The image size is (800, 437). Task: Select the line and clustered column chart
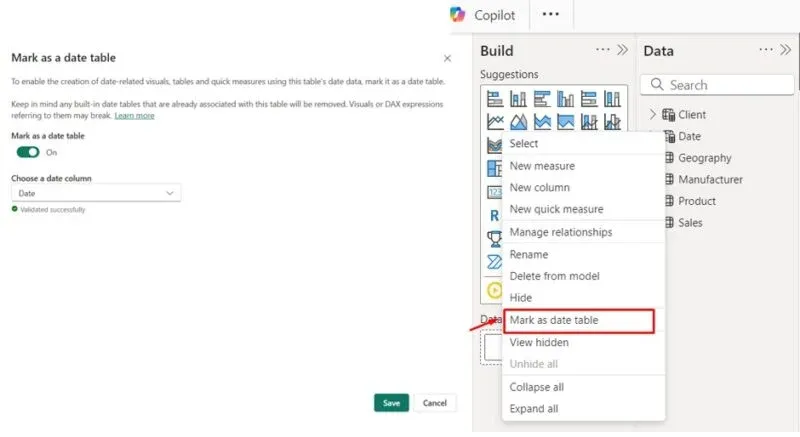click(x=612, y=122)
